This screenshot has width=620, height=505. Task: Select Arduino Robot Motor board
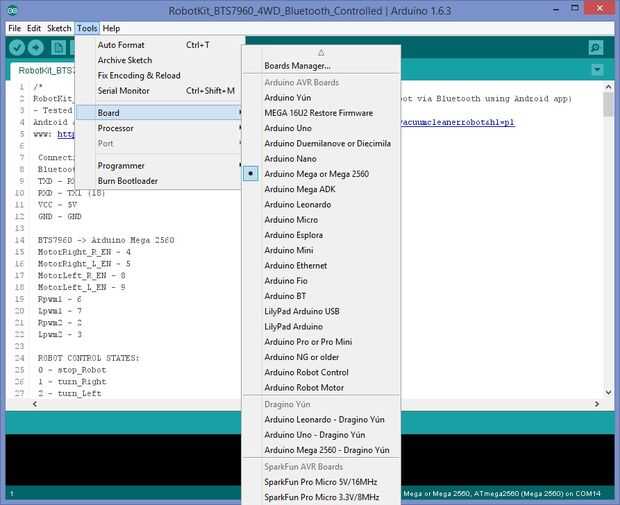[x=321, y=388]
